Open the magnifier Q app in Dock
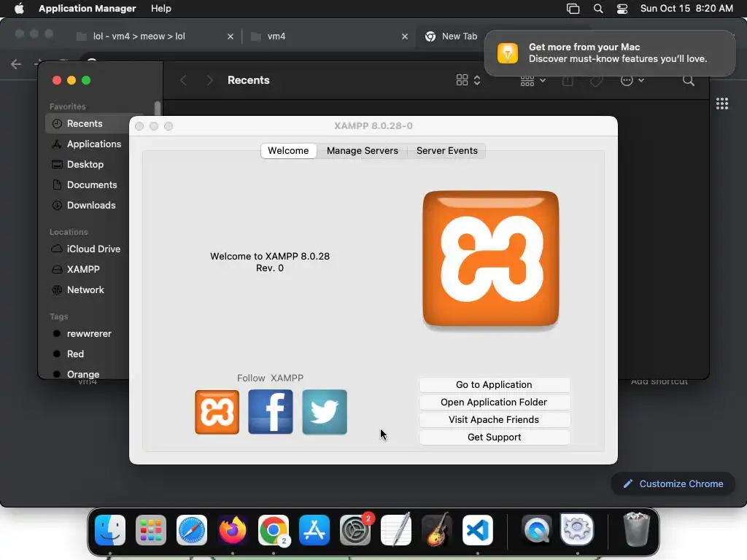The image size is (747, 560). [x=537, y=530]
